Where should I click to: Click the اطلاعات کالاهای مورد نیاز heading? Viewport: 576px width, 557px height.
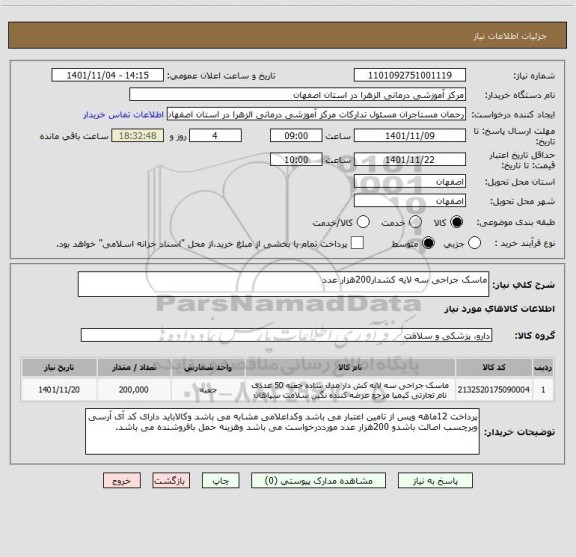click(500, 309)
